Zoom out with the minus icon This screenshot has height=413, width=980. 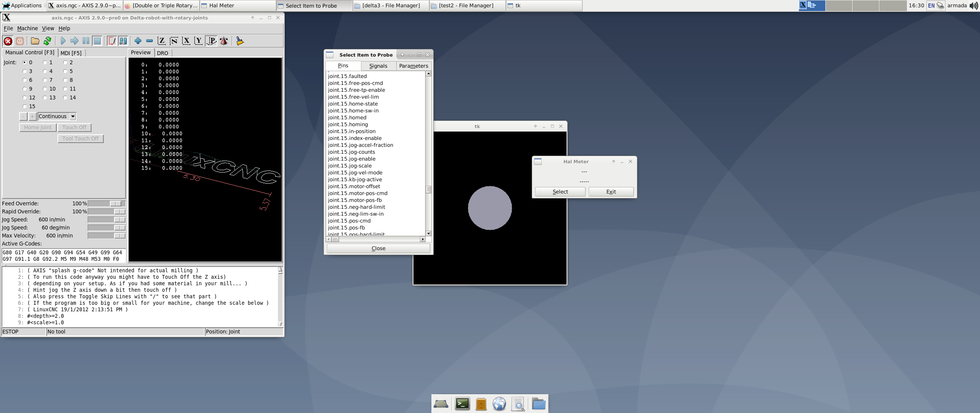[x=150, y=41]
